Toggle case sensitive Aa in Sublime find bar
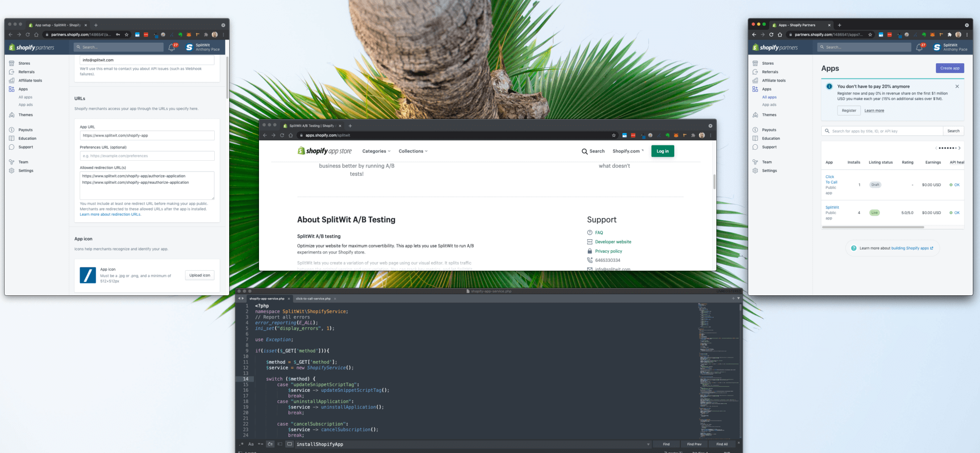This screenshot has height=453, width=980. [251, 444]
